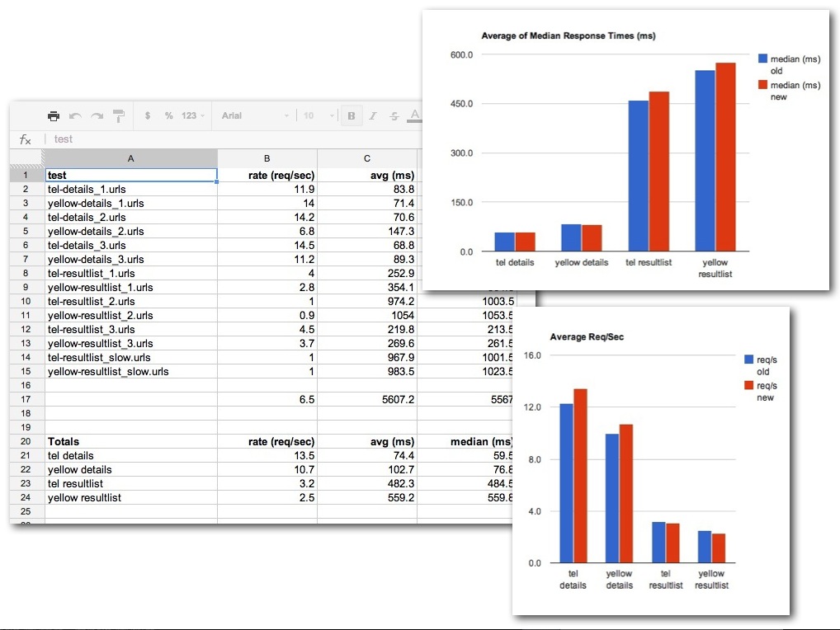Toggle strikethrough formatting
840x630 pixels.
click(x=394, y=115)
